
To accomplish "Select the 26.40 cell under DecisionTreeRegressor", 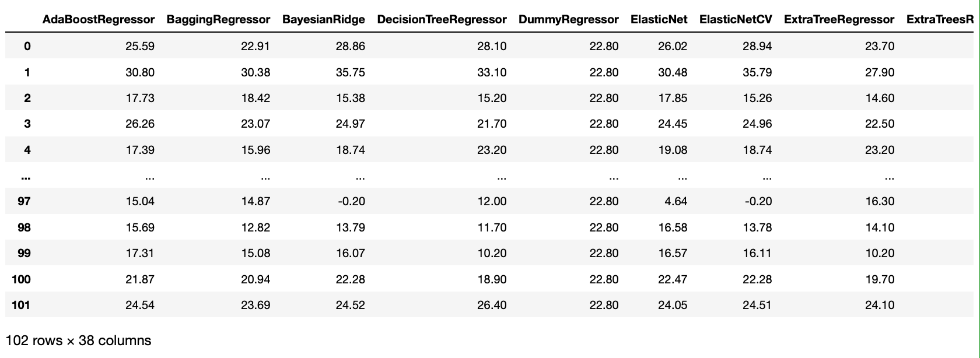I will coord(492,305).
